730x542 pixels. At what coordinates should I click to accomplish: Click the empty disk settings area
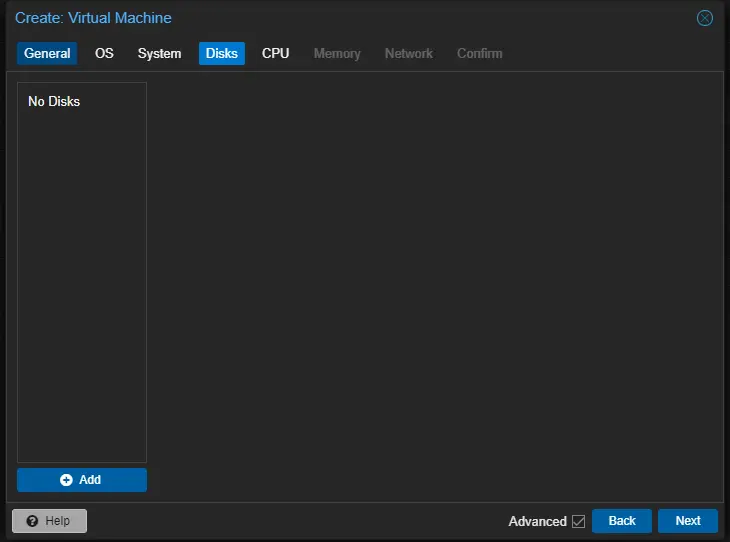(435, 280)
